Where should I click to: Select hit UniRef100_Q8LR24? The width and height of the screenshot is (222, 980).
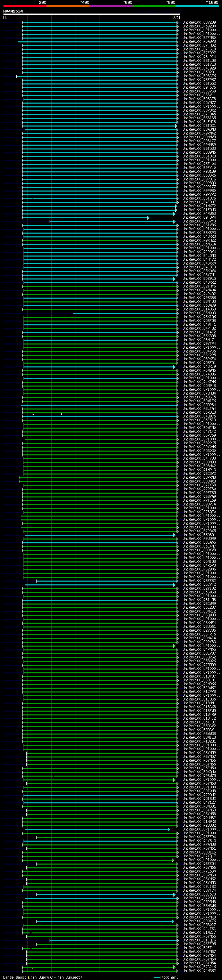coord(199,57)
